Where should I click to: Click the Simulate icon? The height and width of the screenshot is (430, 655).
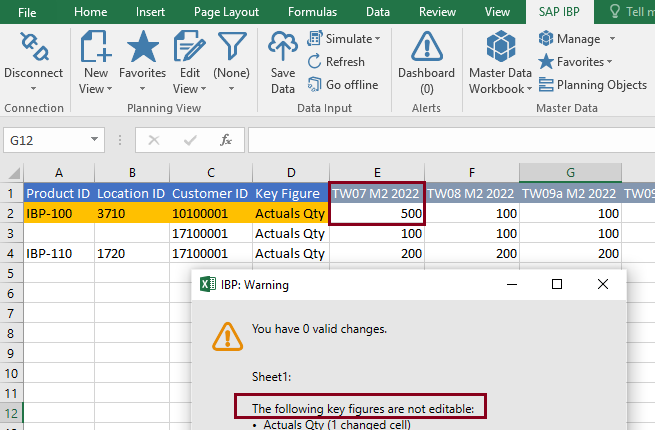(315, 38)
